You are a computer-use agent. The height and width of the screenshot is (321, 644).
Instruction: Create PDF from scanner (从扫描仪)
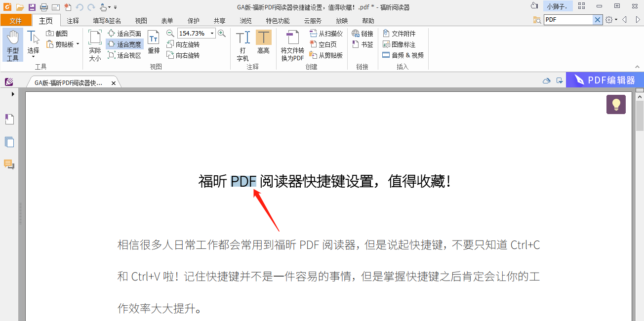coord(326,34)
